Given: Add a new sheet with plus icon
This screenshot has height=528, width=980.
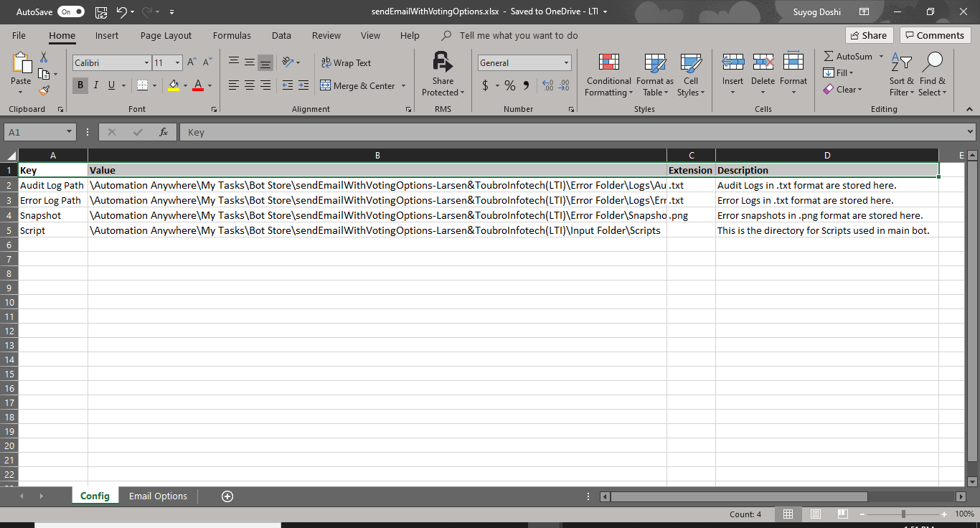Looking at the screenshot, I should pos(227,496).
